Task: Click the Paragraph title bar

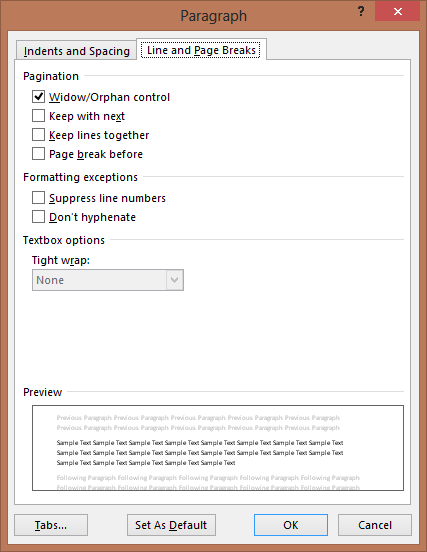Action: point(213,16)
